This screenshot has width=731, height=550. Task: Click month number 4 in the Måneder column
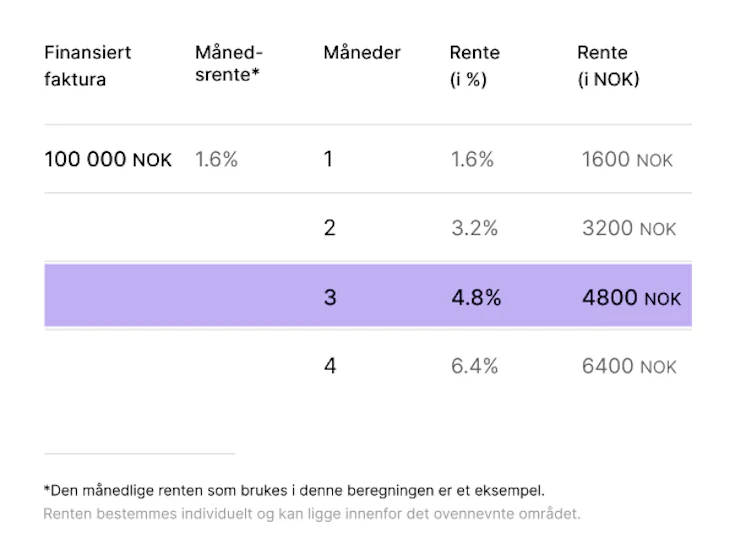330,366
